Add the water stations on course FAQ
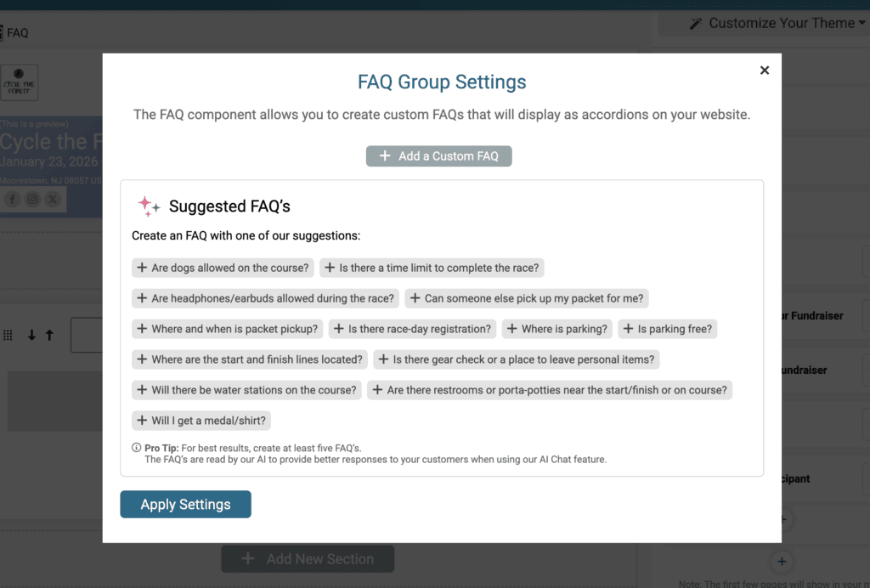The height and width of the screenshot is (588, 870). click(246, 390)
